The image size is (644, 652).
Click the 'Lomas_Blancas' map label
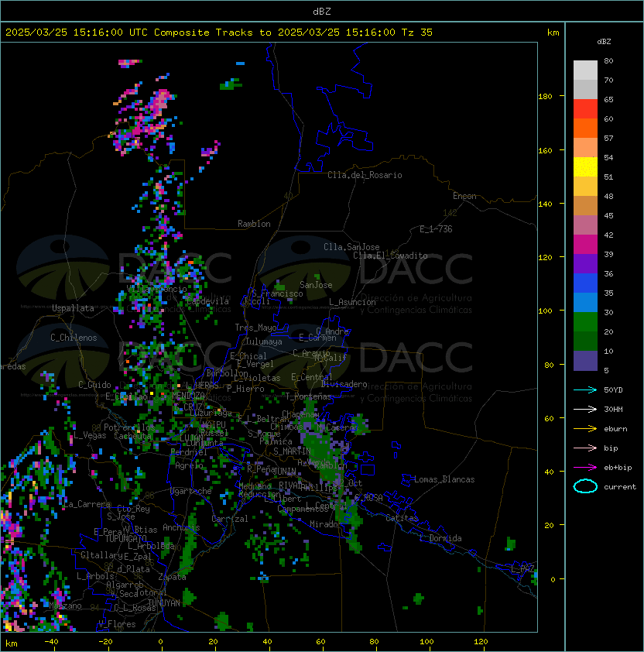tap(444, 479)
